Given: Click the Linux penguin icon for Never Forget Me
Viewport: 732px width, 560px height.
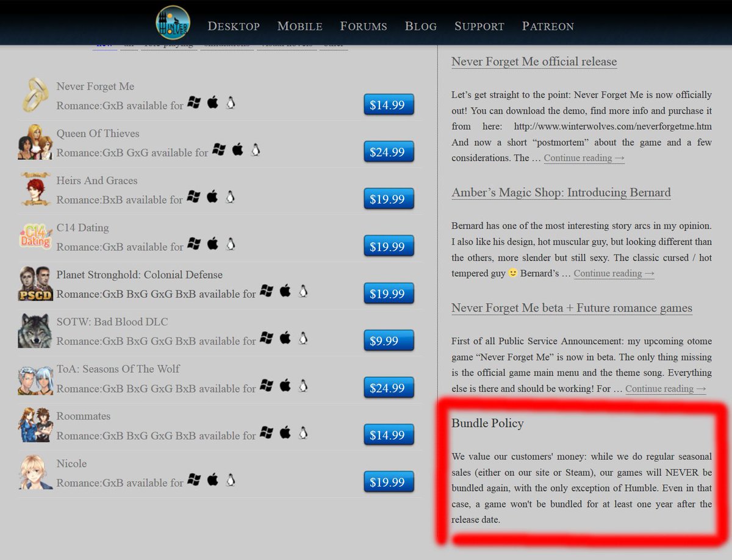Looking at the screenshot, I should click(x=230, y=102).
